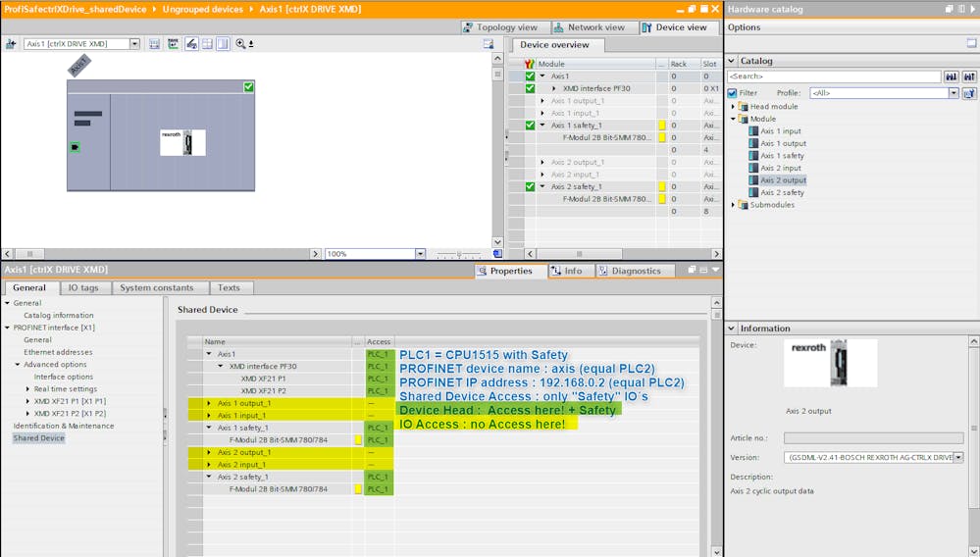The height and width of the screenshot is (557, 980).
Task: Click the search upwards icon in catalog
Action: pyautogui.click(x=969, y=76)
